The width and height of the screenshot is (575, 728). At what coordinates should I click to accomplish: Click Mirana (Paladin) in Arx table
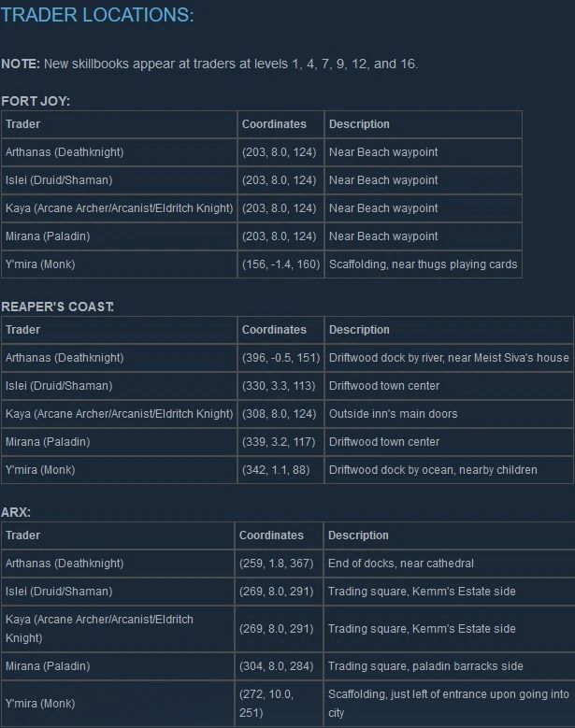pos(48,666)
